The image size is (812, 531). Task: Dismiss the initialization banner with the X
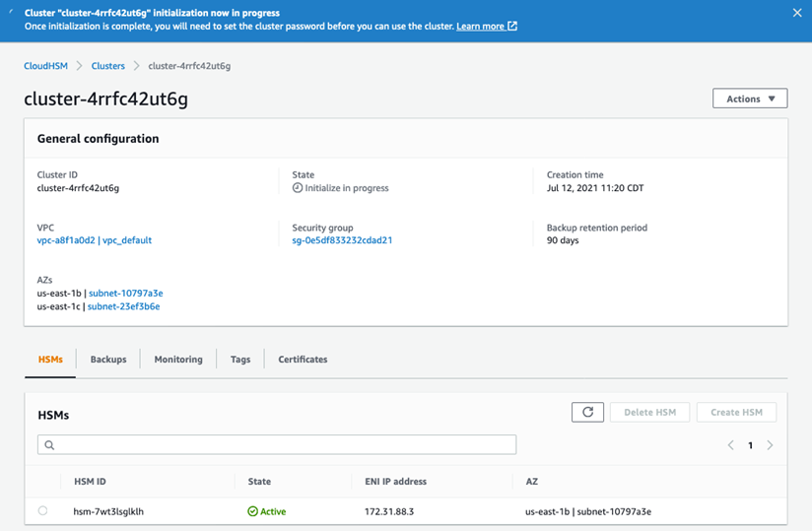pyautogui.click(x=797, y=13)
